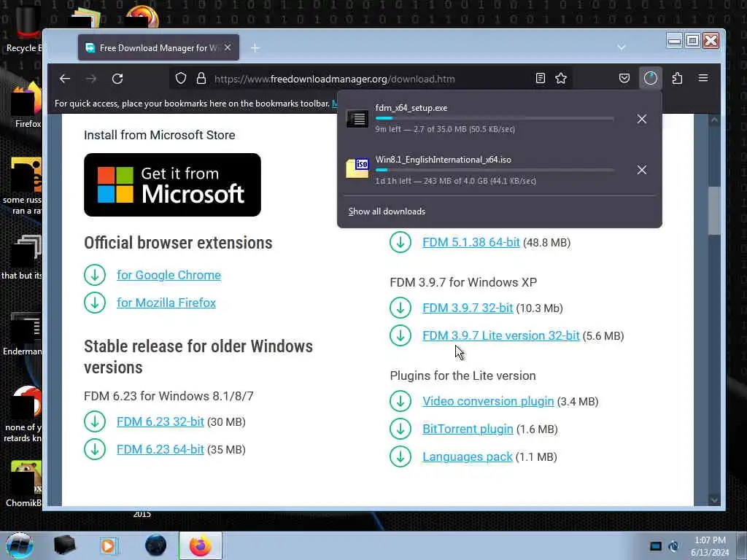The width and height of the screenshot is (747, 560).
Task: Click download arrow beside Video conversion plugin
Action: point(400,402)
